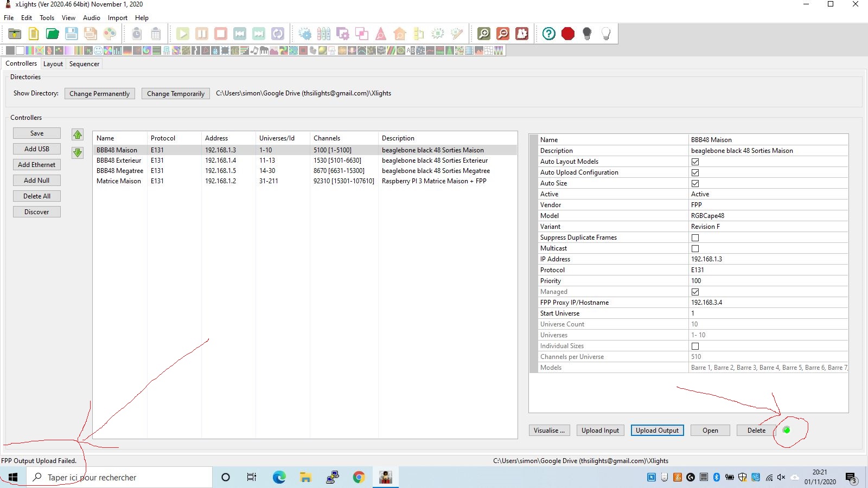Open the Tools menu
868x488 pixels.
tap(47, 17)
